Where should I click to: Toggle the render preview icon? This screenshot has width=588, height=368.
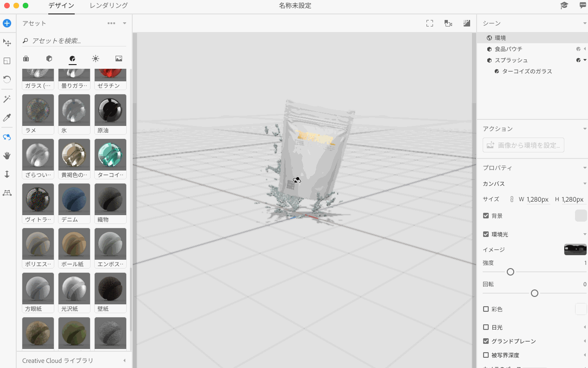467,23
